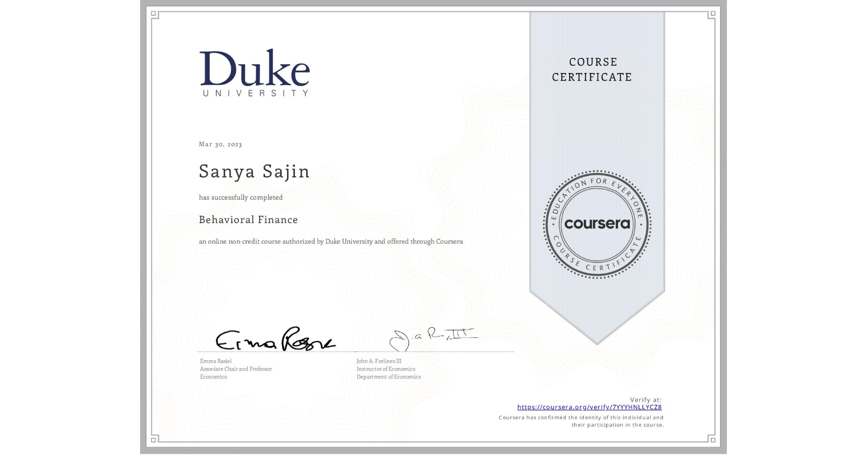Click the Behavioral Finance course title
This screenshot has height=455, width=868.
tap(248, 220)
